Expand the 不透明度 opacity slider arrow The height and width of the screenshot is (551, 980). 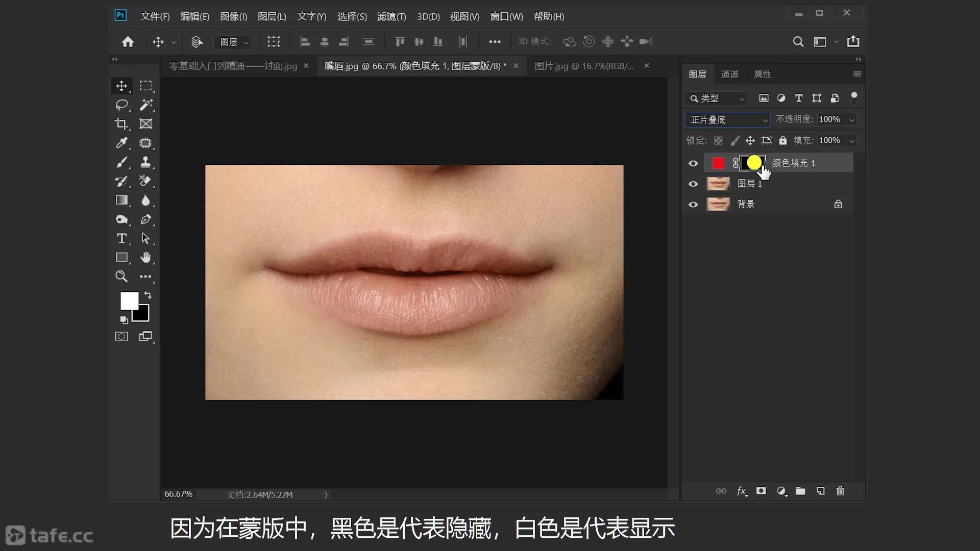click(x=851, y=120)
